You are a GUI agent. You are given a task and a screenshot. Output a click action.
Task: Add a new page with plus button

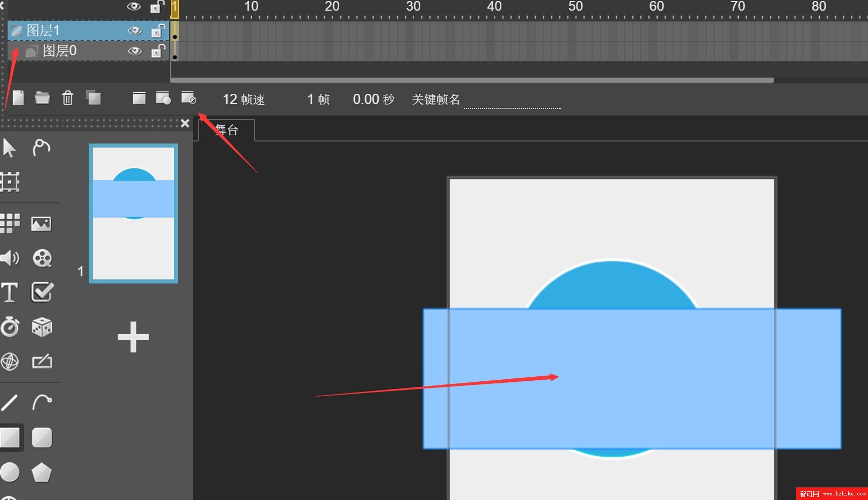coord(133,337)
